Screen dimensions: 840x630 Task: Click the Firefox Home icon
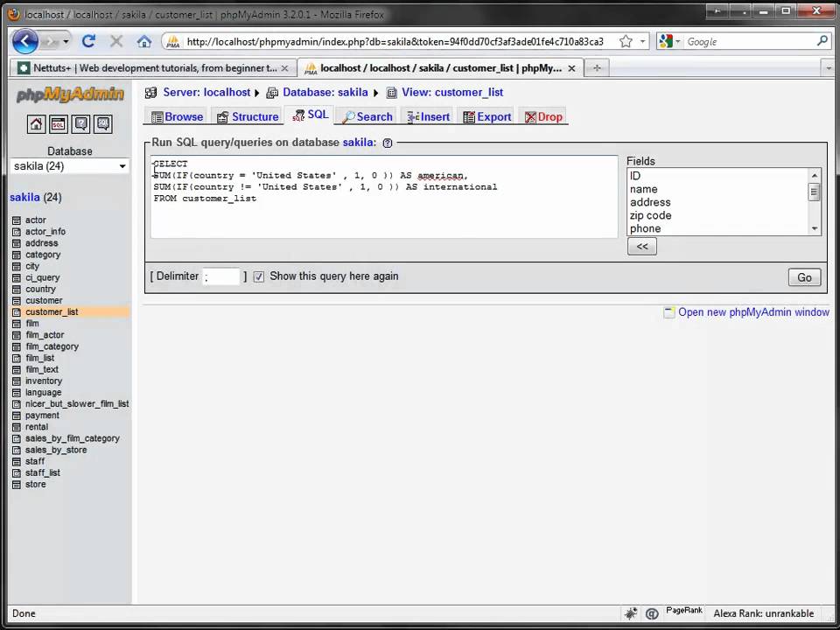coord(144,41)
